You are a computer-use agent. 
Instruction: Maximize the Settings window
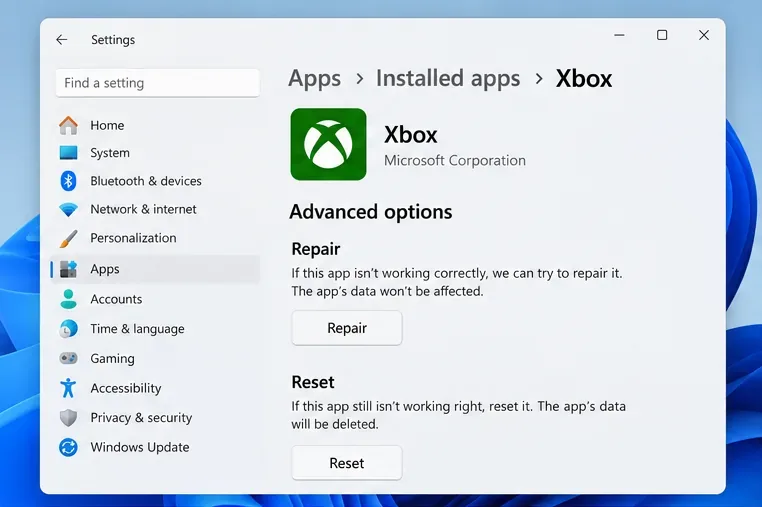coord(662,35)
